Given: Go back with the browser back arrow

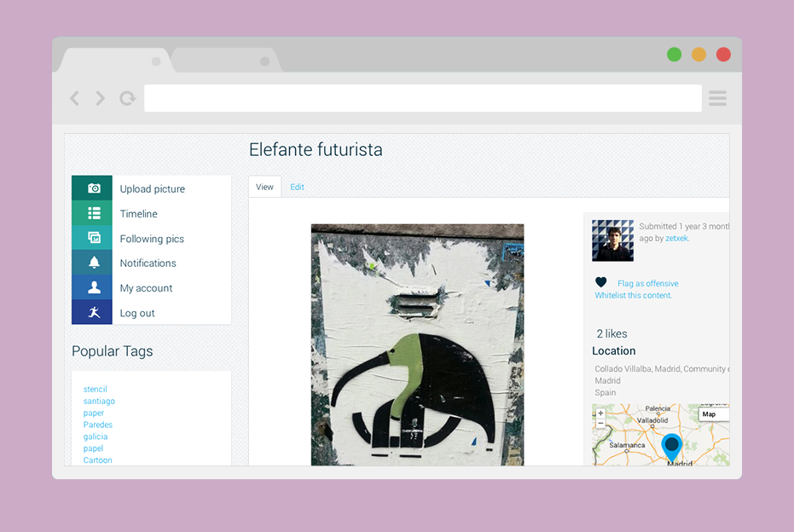Looking at the screenshot, I should [75, 98].
